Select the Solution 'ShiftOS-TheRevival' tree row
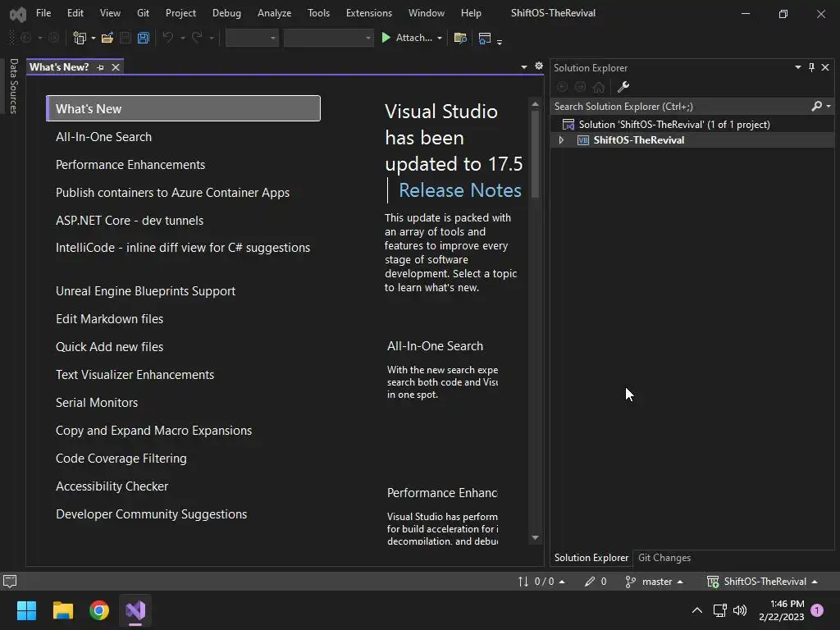Viewport: 840px width, 630px height. click(x=692, y=125)
